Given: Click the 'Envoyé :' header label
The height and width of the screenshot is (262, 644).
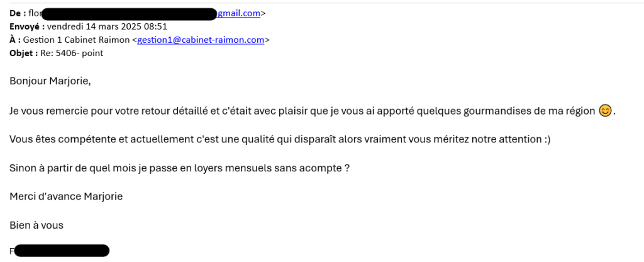Looking at the screenshot, I should pyautogui.click(x=27, y=26).
